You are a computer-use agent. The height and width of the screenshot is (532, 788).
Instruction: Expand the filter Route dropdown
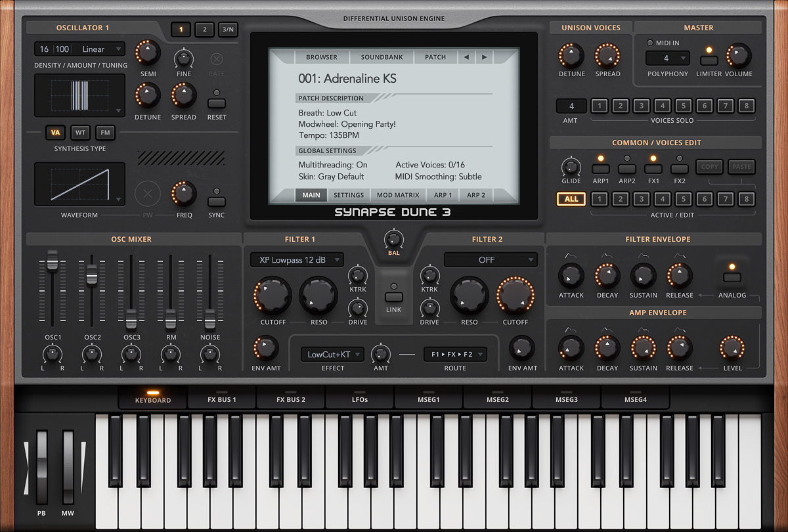(454, 355)
